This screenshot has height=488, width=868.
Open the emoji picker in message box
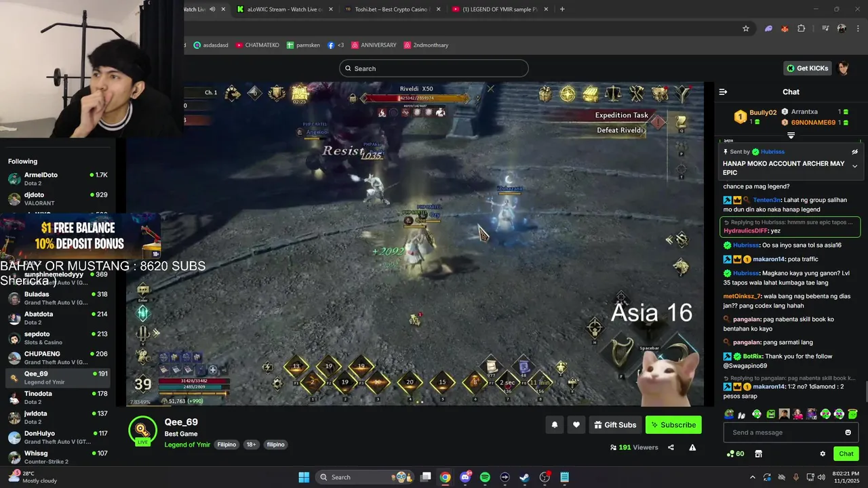click(848, 432)
